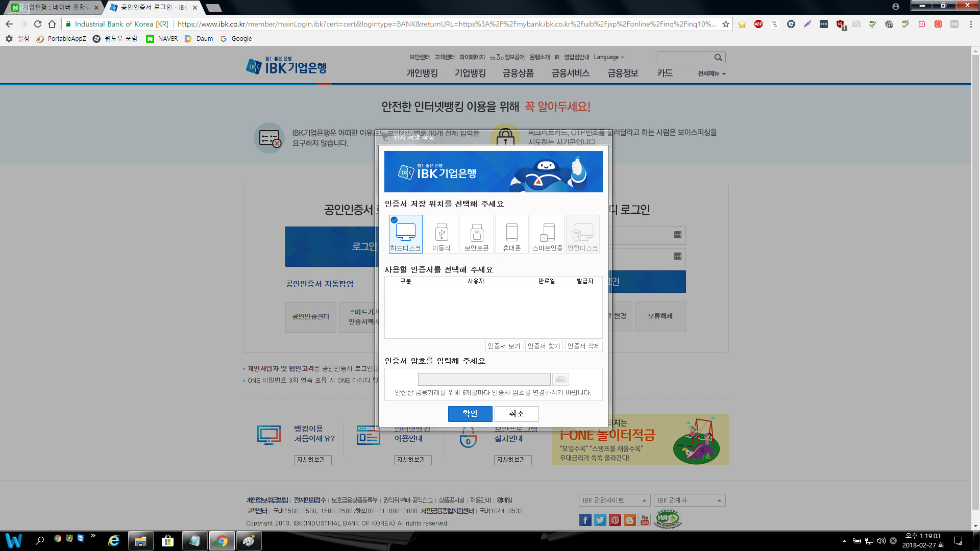This screenshot has width=980, height=551.
Task: Click the 인증서 삭제 button
Action: 583,346
